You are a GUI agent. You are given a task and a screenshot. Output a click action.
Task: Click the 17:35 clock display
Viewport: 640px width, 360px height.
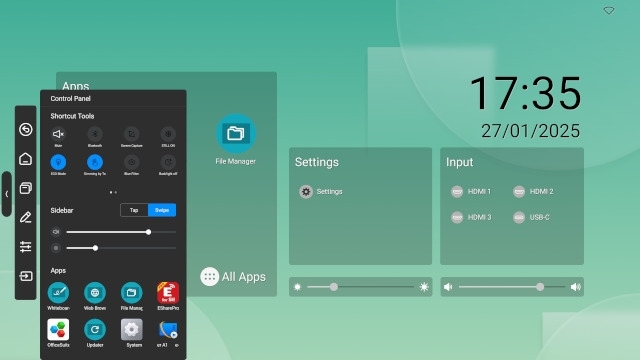pos(526,93)
